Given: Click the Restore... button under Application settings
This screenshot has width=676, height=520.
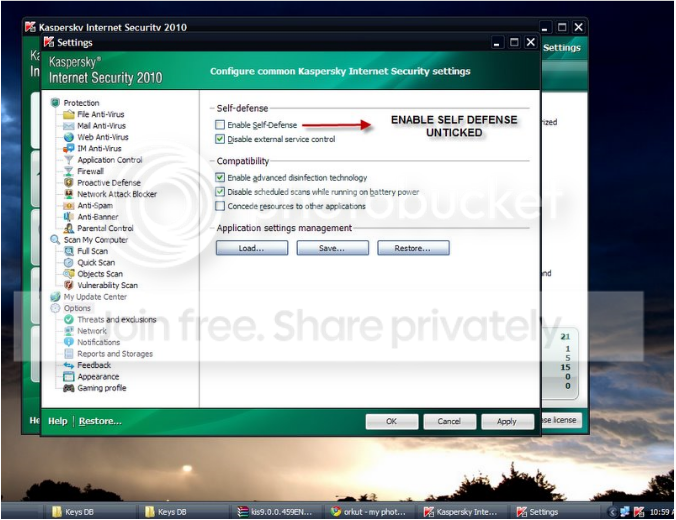Looking at the screenshot, I should 413,248.
